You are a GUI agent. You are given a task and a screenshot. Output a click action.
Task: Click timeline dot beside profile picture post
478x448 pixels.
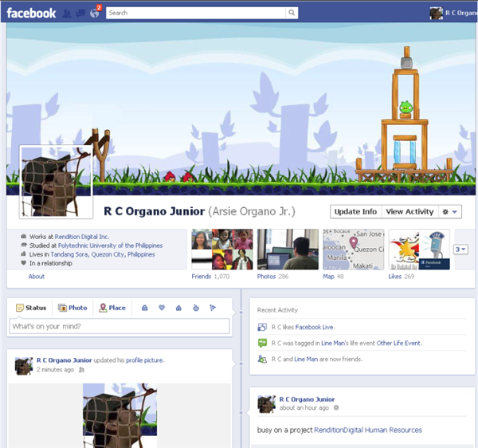241,364
